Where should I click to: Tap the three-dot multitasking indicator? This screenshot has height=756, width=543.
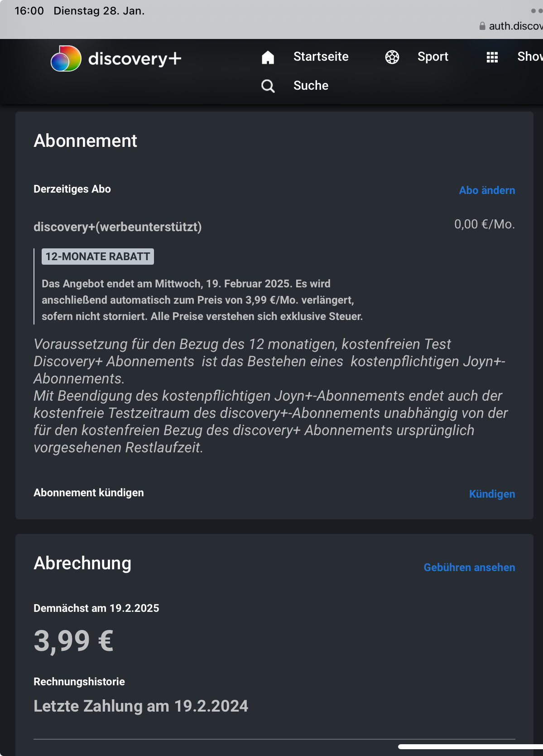tap(537, 11)
